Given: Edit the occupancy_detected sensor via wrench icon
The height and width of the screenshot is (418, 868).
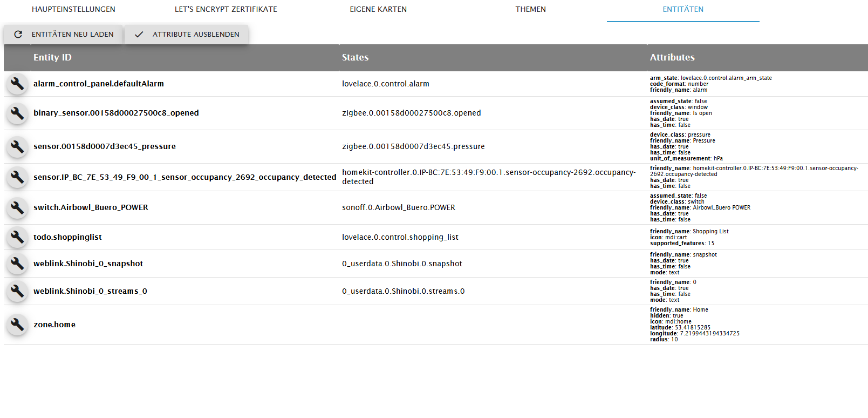Looking at the screenshot, I should coord(17,177).
